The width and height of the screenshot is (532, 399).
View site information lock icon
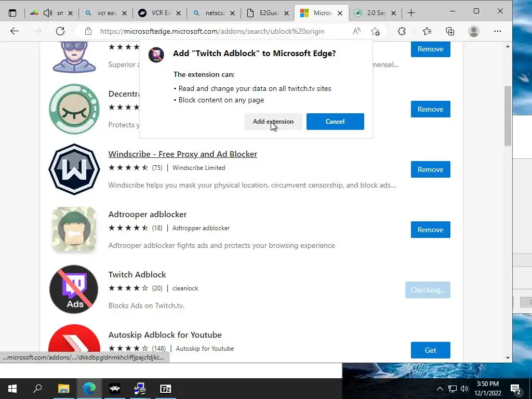pyautogui.click(x=88, y=31)
